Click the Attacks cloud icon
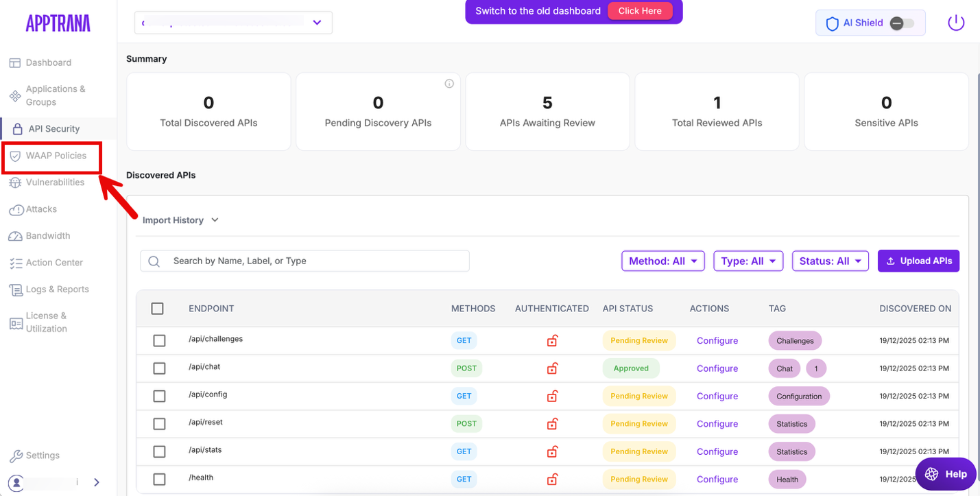This screenshot has height=496, width=980. coord(15,210)
